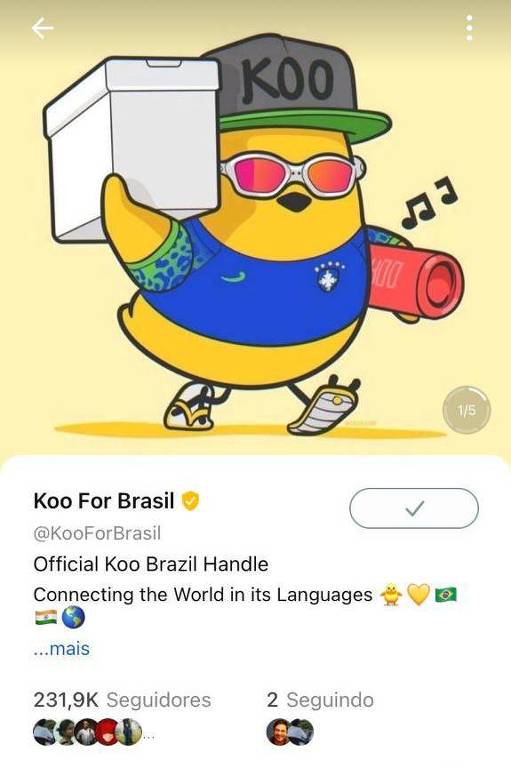Tap the 1/5 photo counter badge

pyautogui.click(x=466, y=410)
